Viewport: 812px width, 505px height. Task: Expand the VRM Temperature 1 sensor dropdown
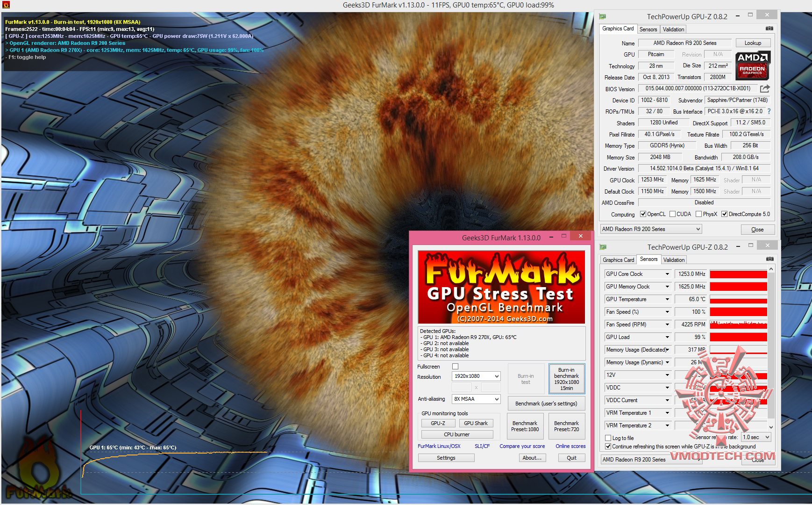[x=667, y=413]
